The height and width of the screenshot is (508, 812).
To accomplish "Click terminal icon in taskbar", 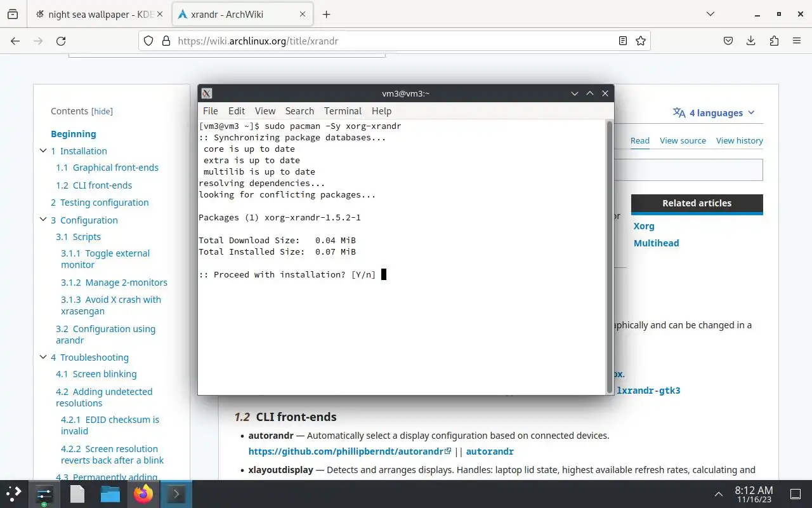I will pos(176,494).
